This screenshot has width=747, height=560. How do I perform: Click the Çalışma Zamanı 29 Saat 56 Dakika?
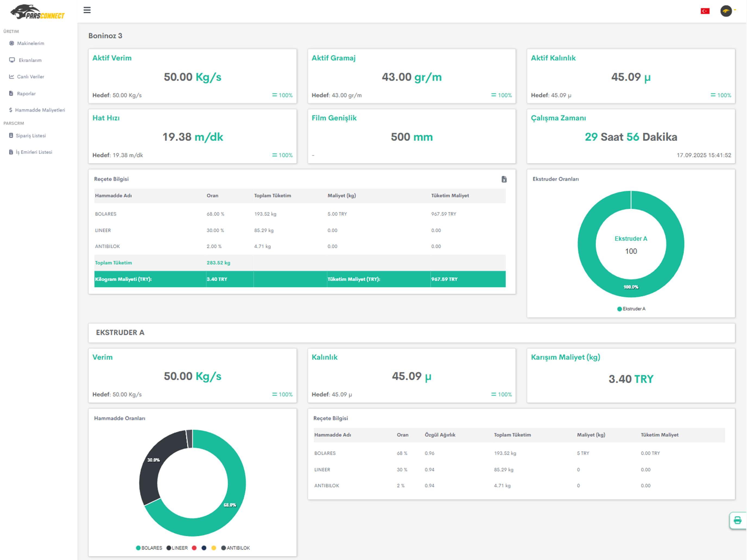[x=631, y=137]
